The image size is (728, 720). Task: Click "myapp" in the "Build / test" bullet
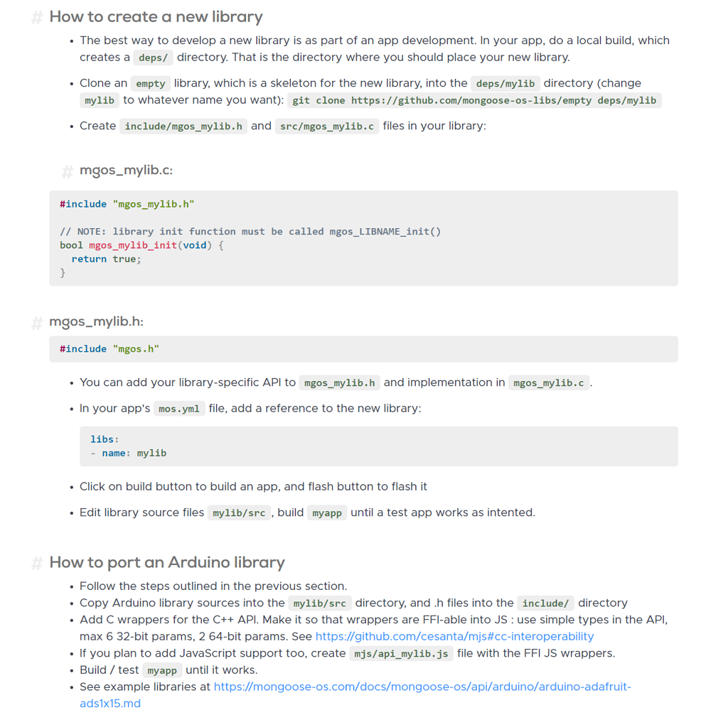[162, 670]
